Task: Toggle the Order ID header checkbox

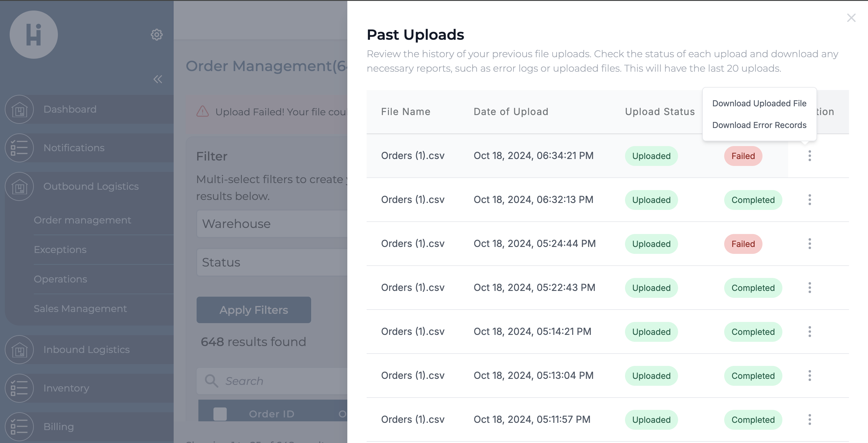Action: (220, 414)
